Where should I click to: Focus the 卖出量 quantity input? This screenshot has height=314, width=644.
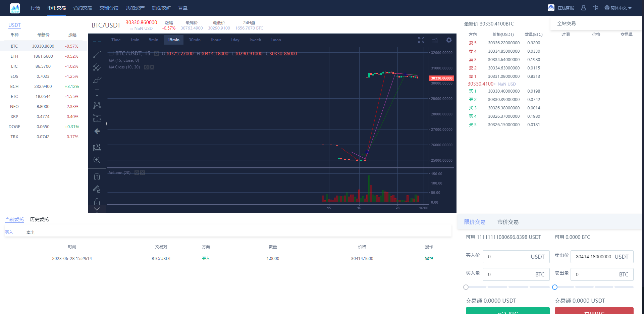coord(602,274)
